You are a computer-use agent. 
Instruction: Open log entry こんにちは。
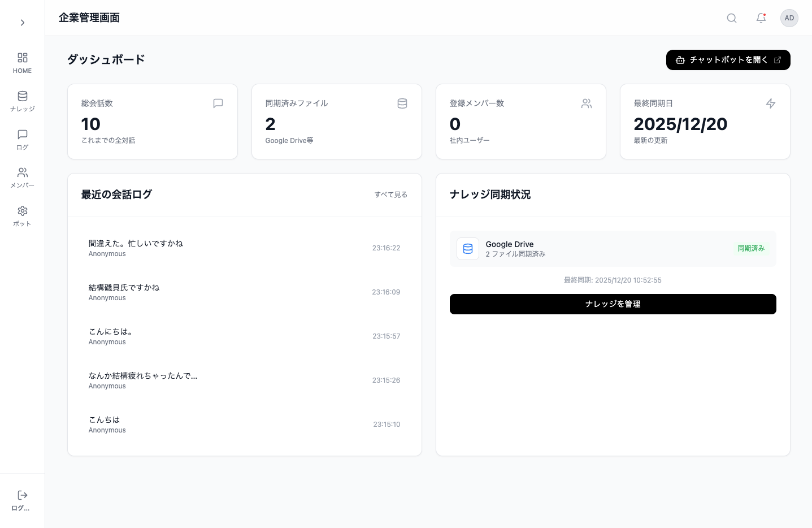(245, 336)
